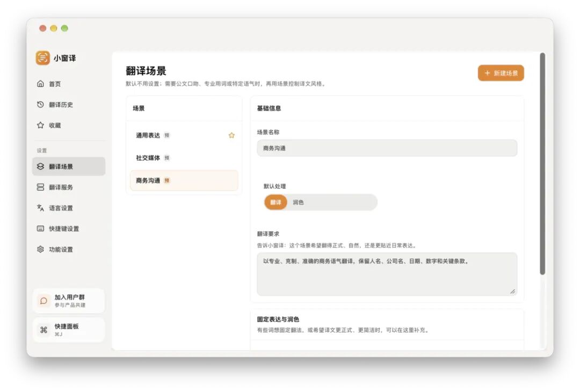Go to 首页 via the house icon

[x=40, y=84]
